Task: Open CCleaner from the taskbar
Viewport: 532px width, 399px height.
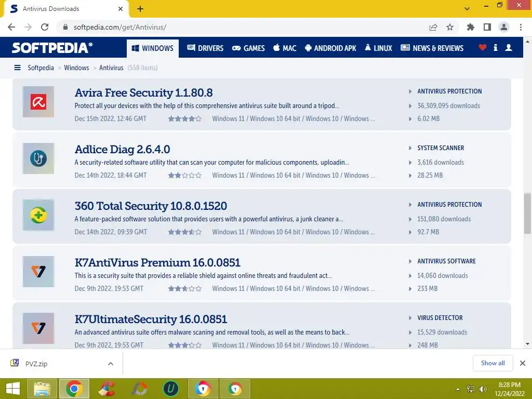Action: (107, 389)
